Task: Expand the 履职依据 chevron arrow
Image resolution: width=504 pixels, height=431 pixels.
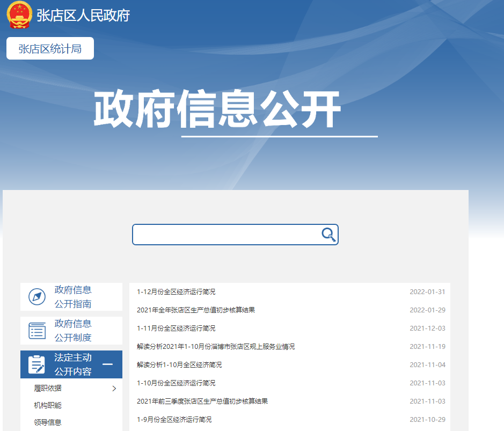Action: pos(114,389)
